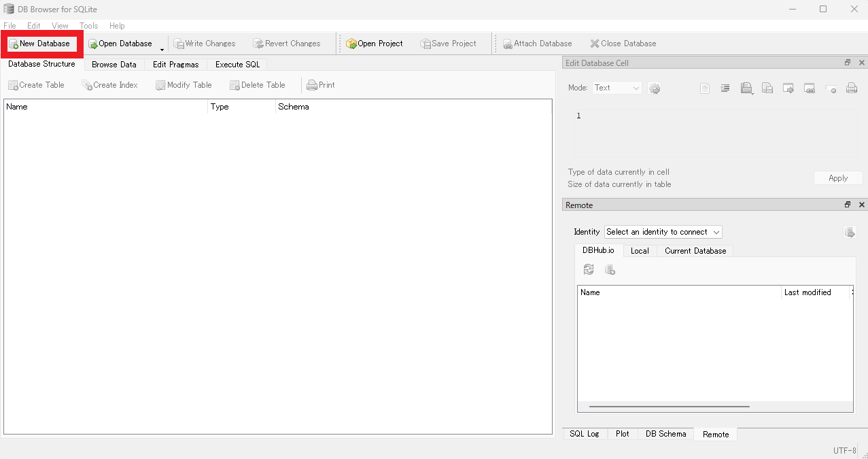Screen dimensions: 868x459
Task: Click the Modify Table button
Action: point(184,85)
